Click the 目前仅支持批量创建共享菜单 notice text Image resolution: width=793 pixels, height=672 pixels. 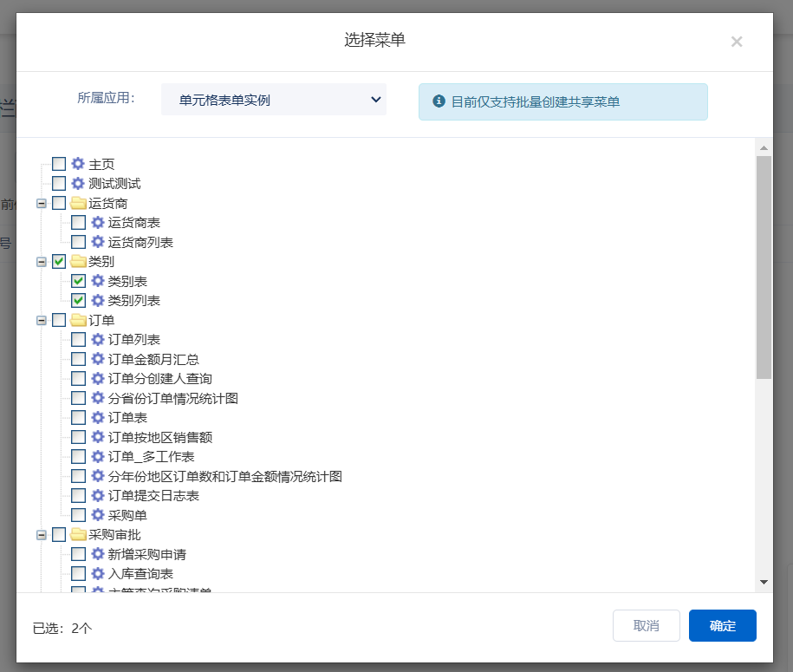535,101
